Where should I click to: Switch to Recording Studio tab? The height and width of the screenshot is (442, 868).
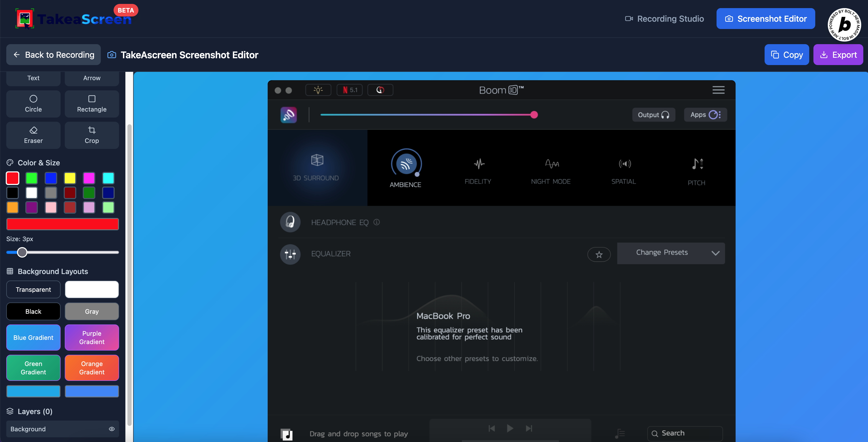(x=664, y=19)
